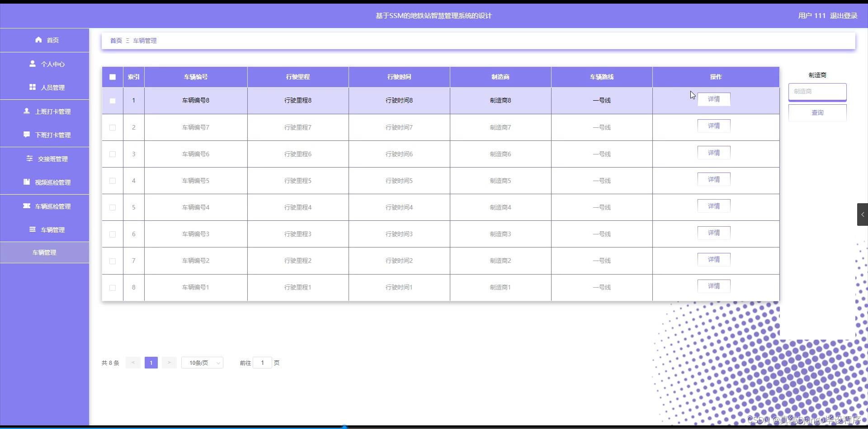Open 车辆巡检管理 menu item
Image resolution: width=868 pixels, height=429 pixels.
44,206
